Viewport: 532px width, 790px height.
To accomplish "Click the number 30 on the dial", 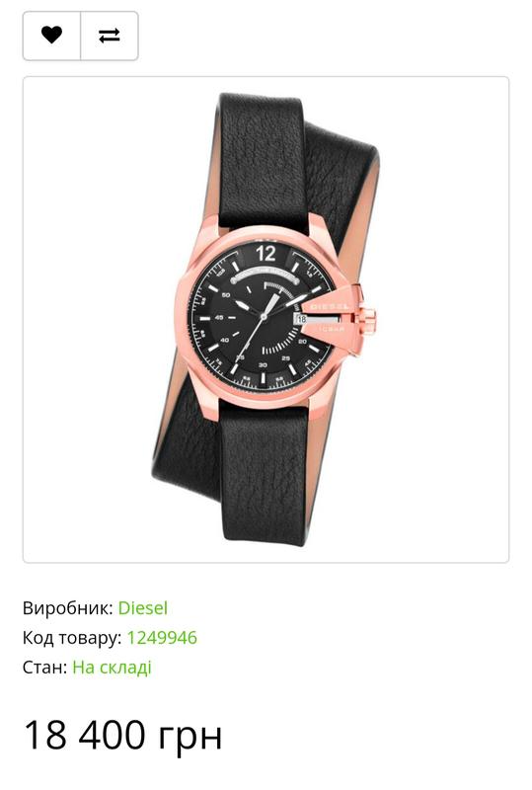I will (x=263, y=364).
